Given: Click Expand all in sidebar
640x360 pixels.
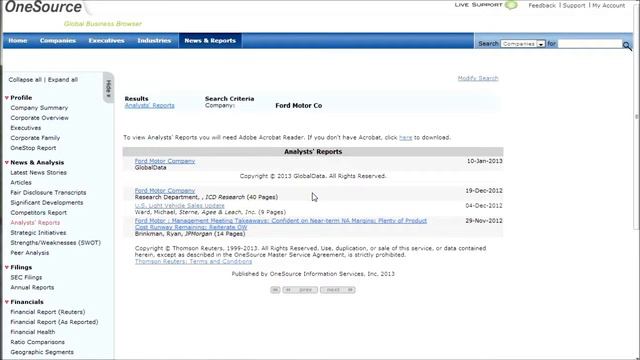Looking at the screenshot, I should [x=63, y=80].
